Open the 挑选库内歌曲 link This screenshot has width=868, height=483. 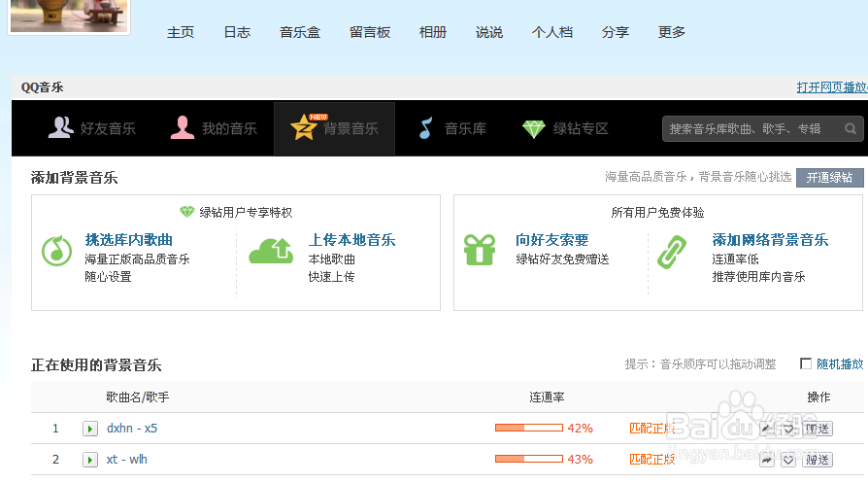point(129,240)
